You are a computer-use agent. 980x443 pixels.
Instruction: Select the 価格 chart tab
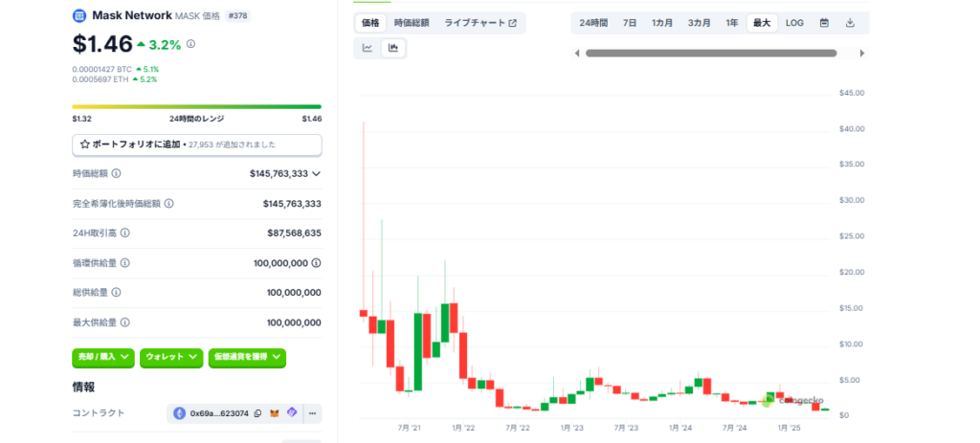367,23
